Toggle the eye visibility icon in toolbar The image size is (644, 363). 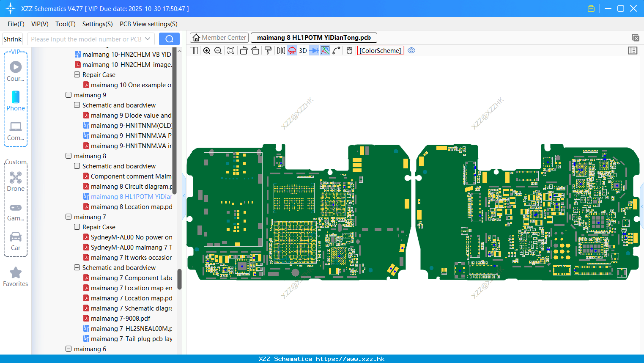pos(411,51)
